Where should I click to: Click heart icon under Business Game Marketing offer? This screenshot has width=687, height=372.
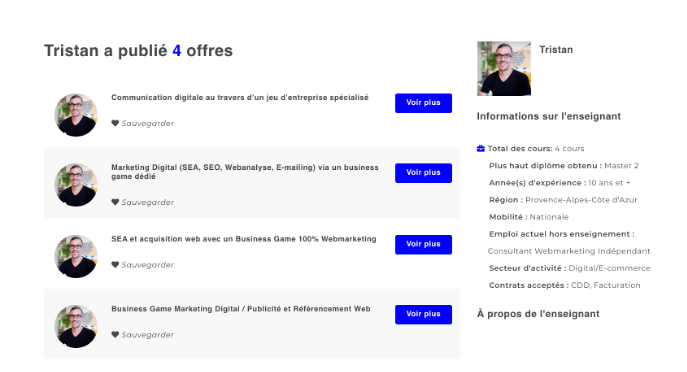[115, 334]
